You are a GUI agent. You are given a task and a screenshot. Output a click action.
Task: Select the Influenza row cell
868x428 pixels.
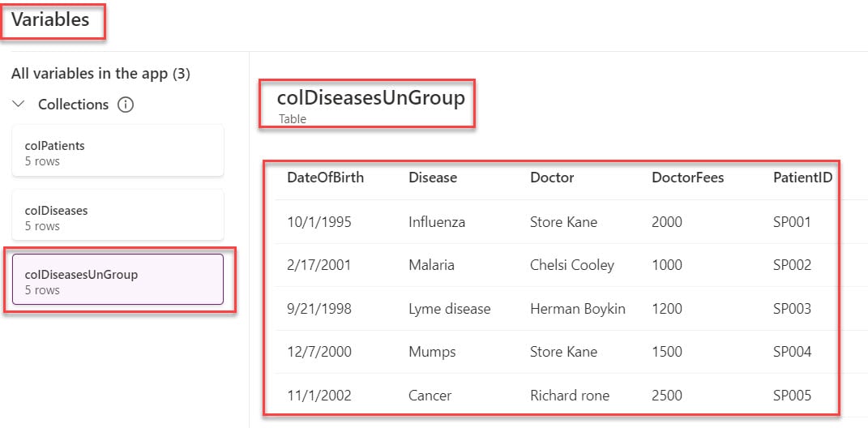436,222
